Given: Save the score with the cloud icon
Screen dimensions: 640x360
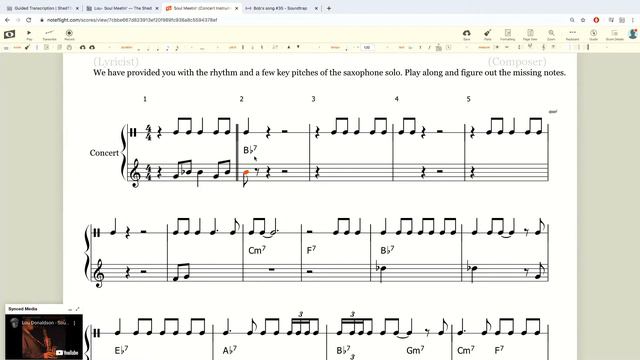Looking at the screenshot, I should [467, 35].
